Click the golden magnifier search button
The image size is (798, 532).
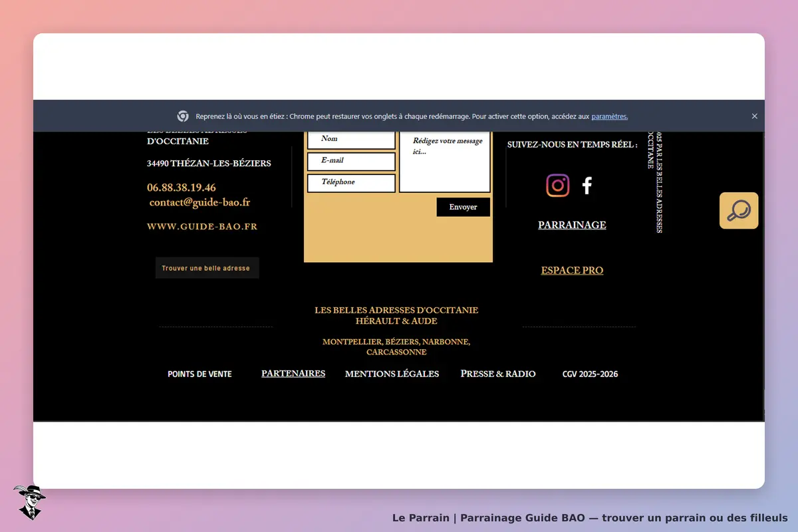click(x=739, y=211)
